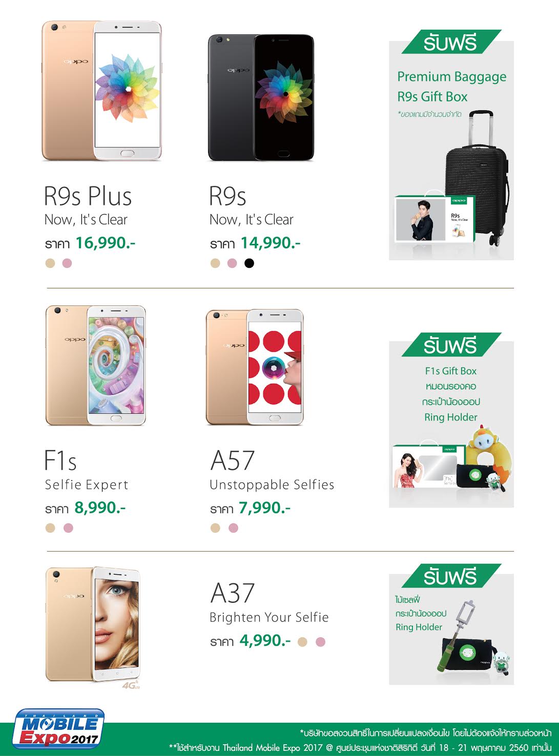The image size is (559, 756).
Task: Choose the gold color swatch under R9s Plus
Action: coord(50,263)
